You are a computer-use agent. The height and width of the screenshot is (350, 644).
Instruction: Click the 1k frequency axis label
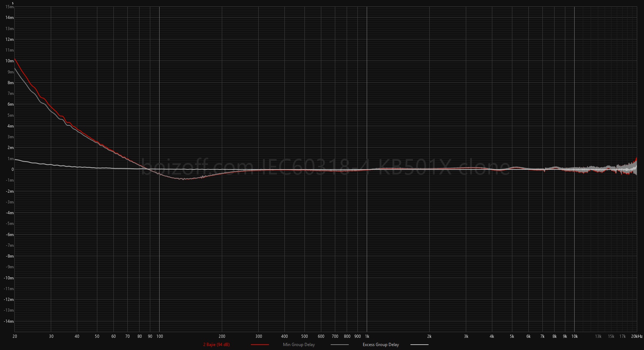point(367,336)
